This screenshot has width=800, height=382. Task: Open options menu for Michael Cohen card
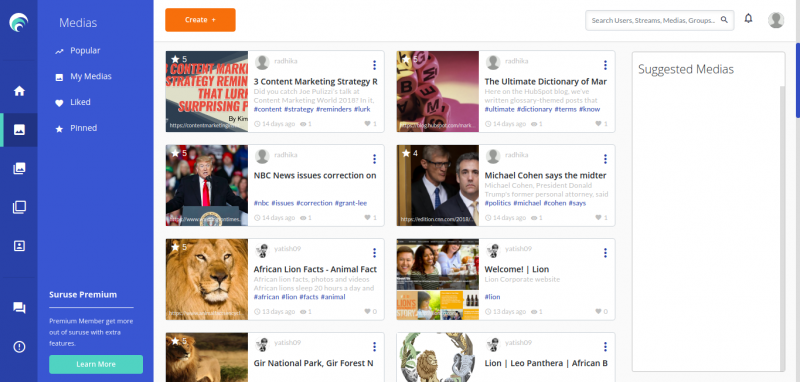click(605, 159)
